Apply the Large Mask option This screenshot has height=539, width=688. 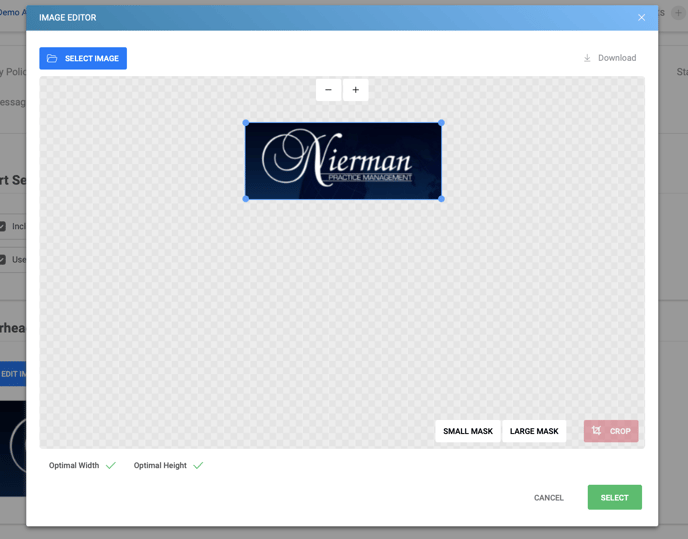(534, 431)
